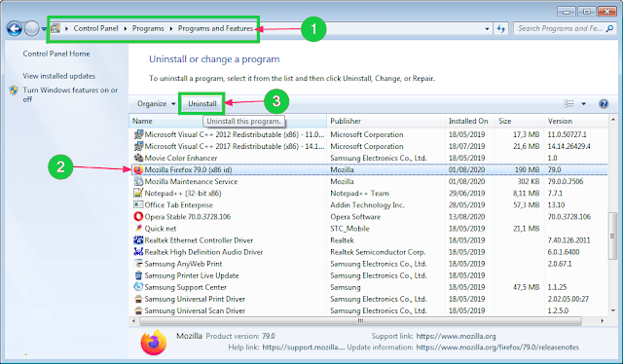Image resolution: width=623 pixels, height=364 pixels.
Task: Select the Notepad++ (32-bit x86) entry
Action: (183, 193)
